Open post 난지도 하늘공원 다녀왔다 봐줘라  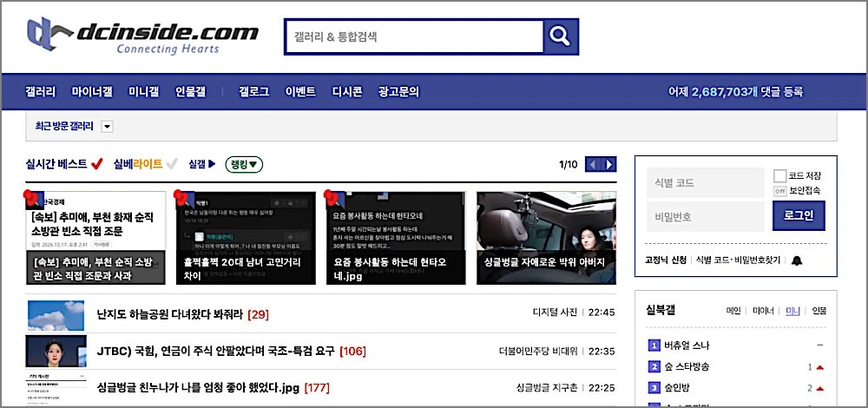point(169,315)
